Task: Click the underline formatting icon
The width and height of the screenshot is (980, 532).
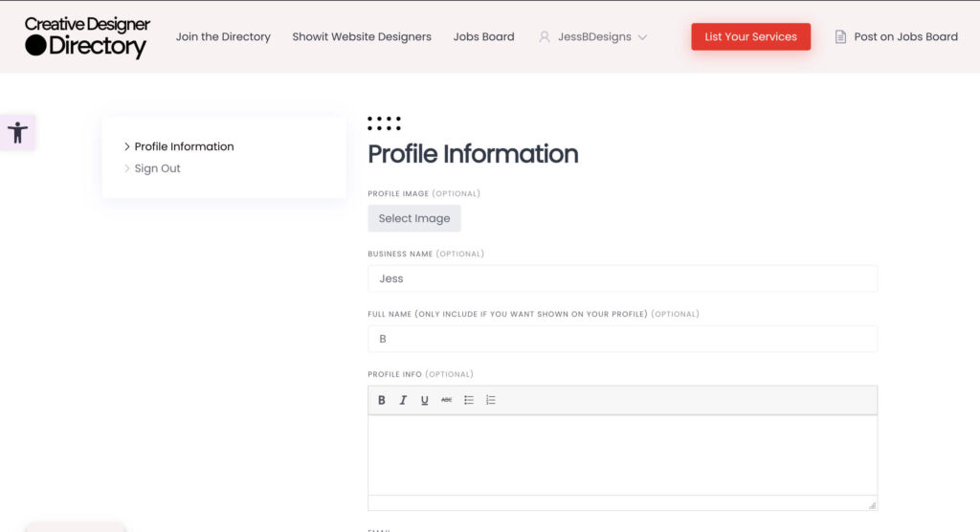Action: [425, 400]
